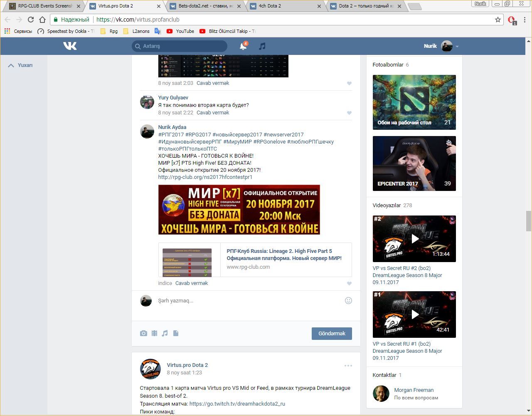The image size is (532, 416).
Task: Open Virtus.pro Dota 2 post author link
Action: tap(187, 365)
